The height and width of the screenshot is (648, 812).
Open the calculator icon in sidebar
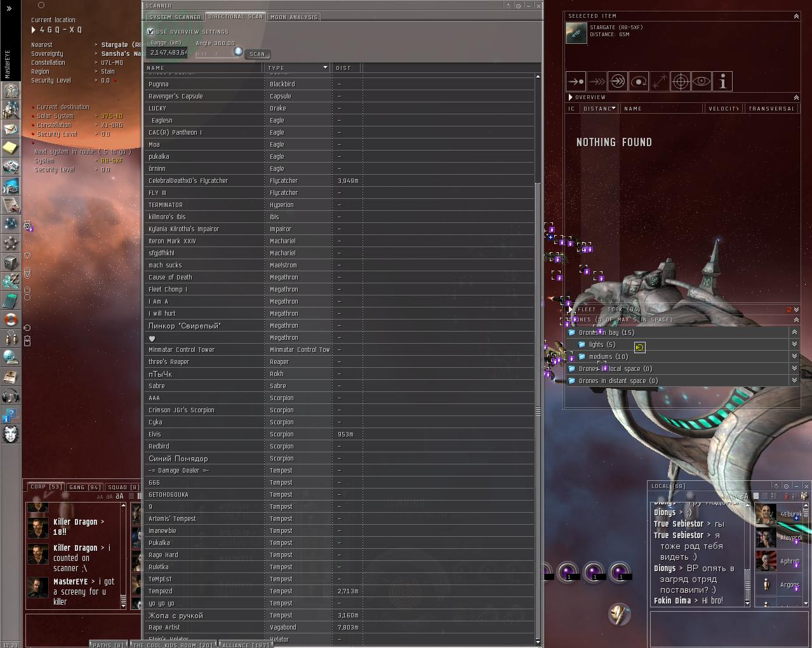click(x=11, y=300)
